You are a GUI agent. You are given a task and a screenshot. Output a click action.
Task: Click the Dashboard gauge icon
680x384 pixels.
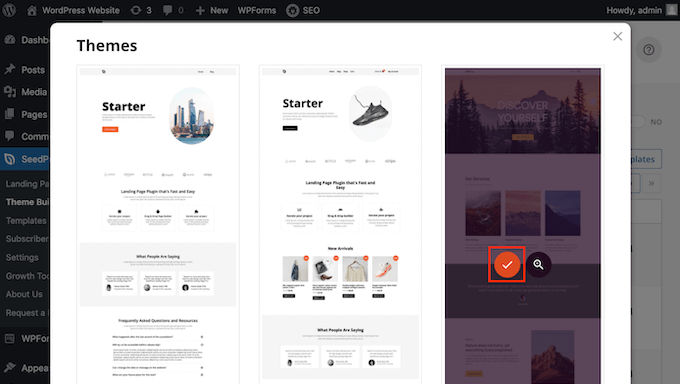[x=10, y=39]
